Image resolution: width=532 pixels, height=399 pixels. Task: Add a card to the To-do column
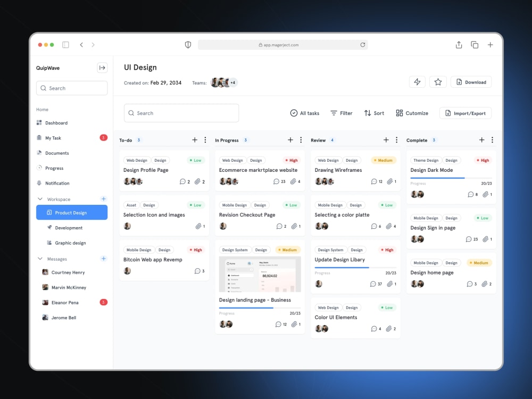pyautogui.click(x=195, y=140)
